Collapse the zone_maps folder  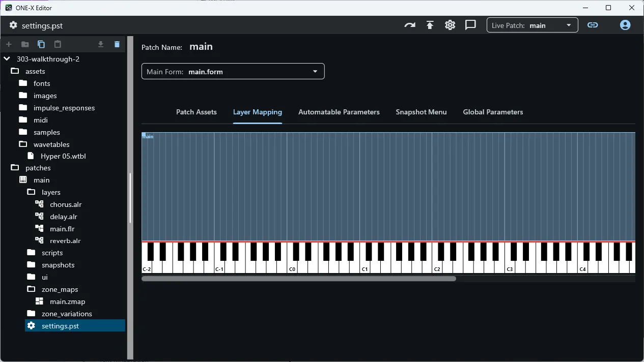tap(31, 289)
